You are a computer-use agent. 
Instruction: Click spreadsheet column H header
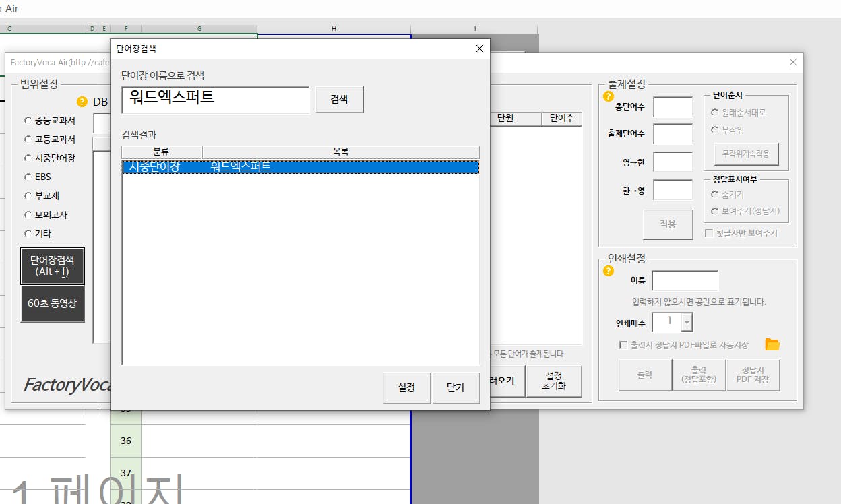click(334, 29)
